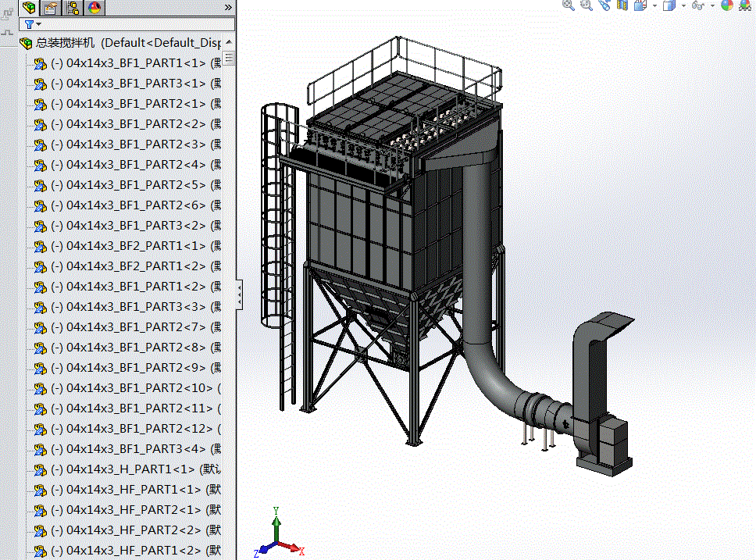Select the Zoom to Area tool
This screenshot has width=756, height=560.
[x=587, y=5]
